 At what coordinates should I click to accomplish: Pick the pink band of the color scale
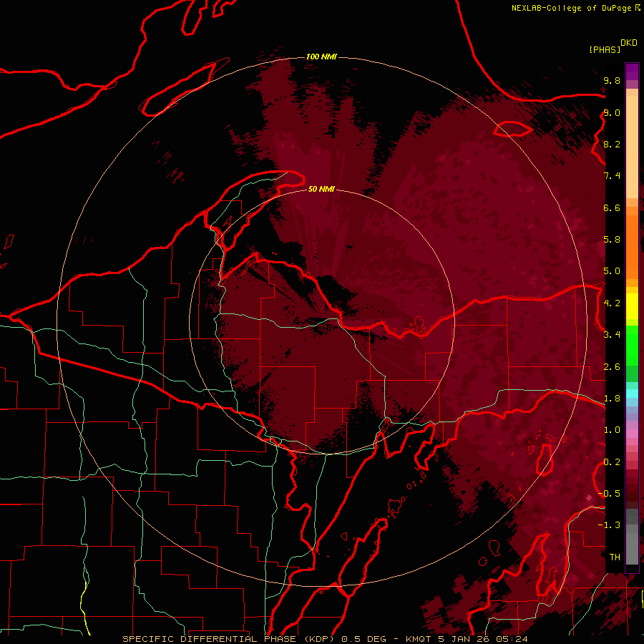point(632,434)
